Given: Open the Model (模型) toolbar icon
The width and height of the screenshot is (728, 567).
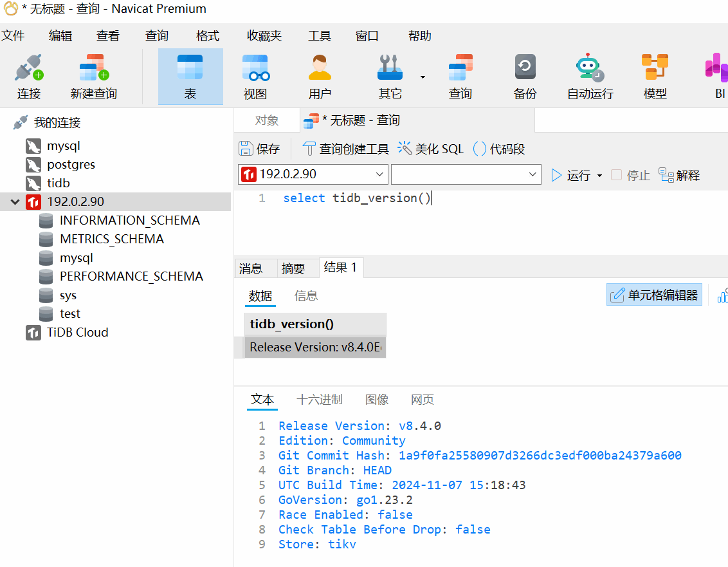Looking at the screenshot, I should tap(655, 77).
